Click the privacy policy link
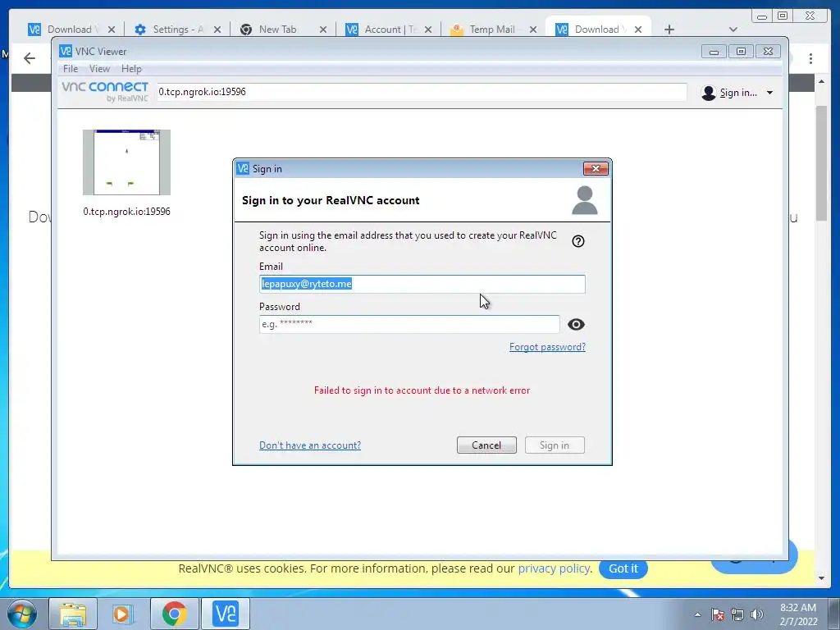840x630 pixels. [x=555, y=568]
